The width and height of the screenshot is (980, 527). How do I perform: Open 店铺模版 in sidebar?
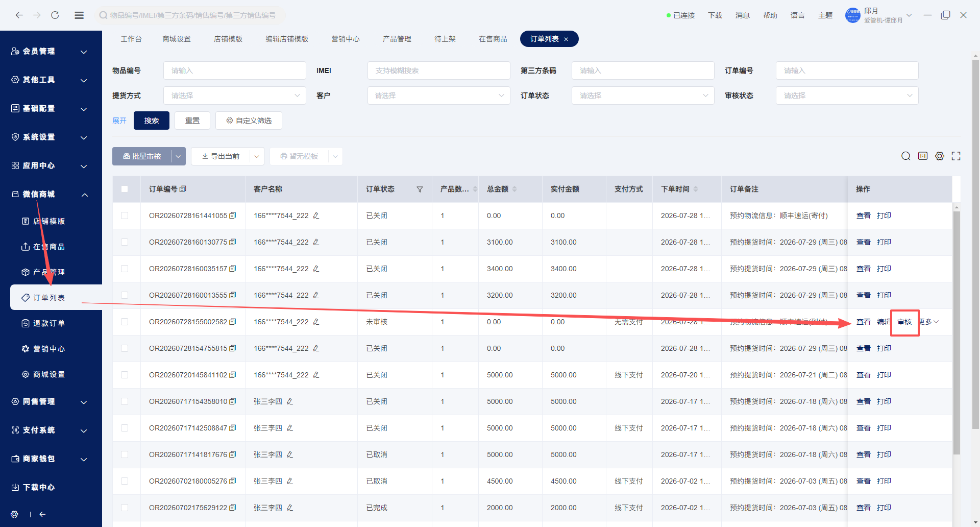click(49, 221)
